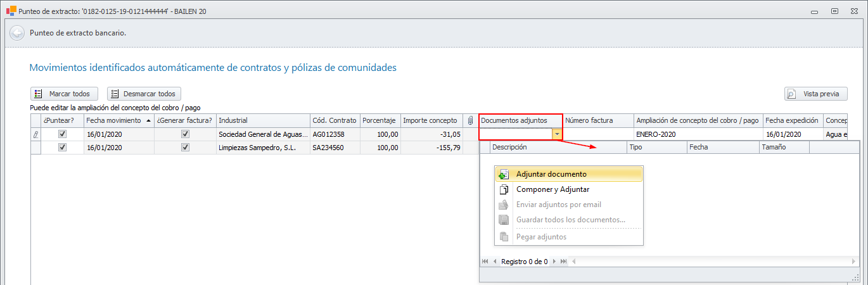Collapse the Documentos adjuntos dropdown arrow
This screenshot has width=868, height=285.
click(556, 134)
